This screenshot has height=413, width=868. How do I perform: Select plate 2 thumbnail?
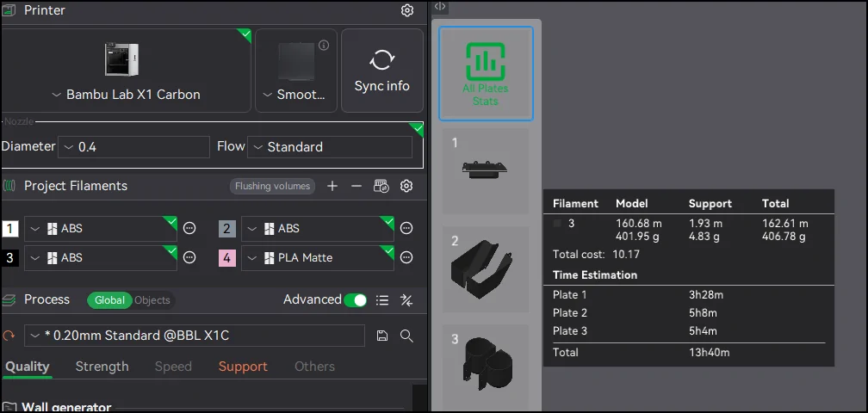coord(486,268)
